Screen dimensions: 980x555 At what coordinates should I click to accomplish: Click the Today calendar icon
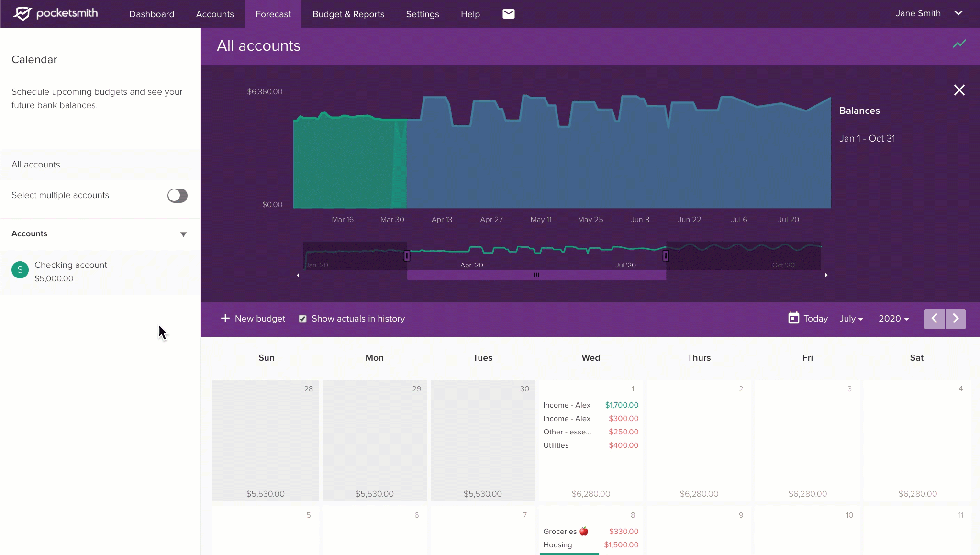coord(793,318)
